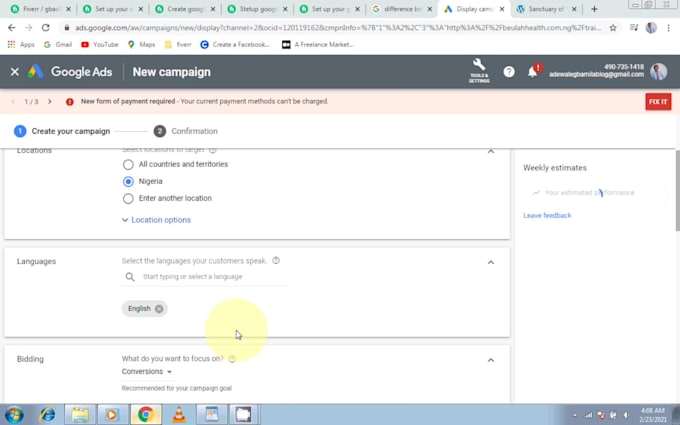This screenshot has height=425, width=680.
Task: Collapse the Languages section
Action: click(x=490, y=262)
